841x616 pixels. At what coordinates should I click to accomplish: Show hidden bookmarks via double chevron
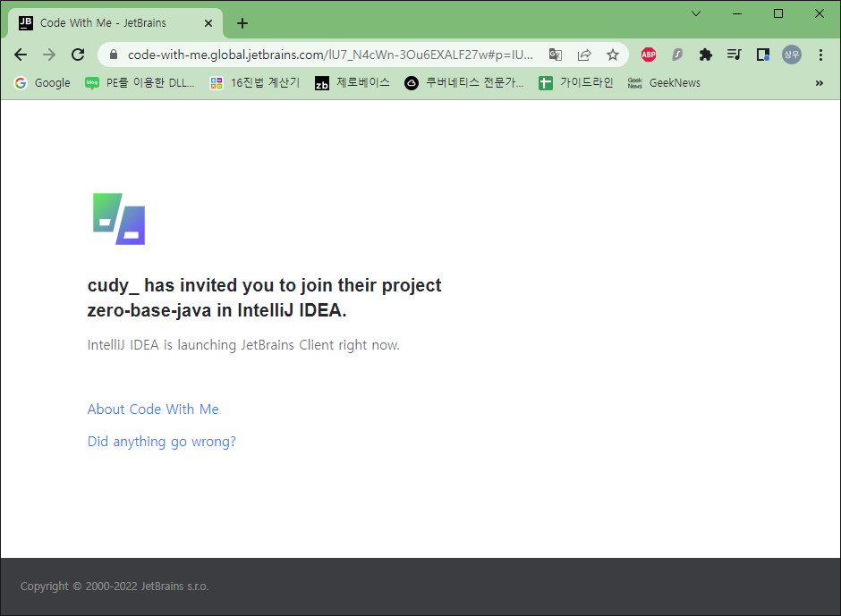(x=819, y=83)
